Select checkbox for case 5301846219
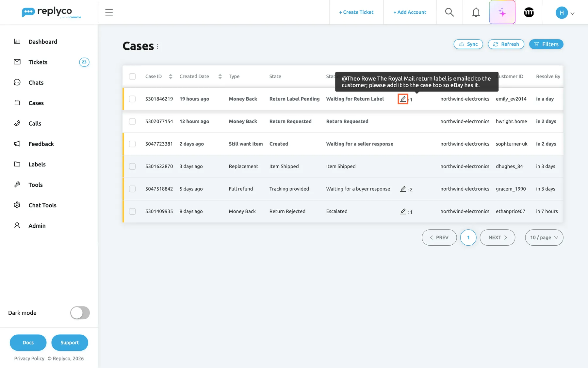Screen dimensions: 588x368 132,99
